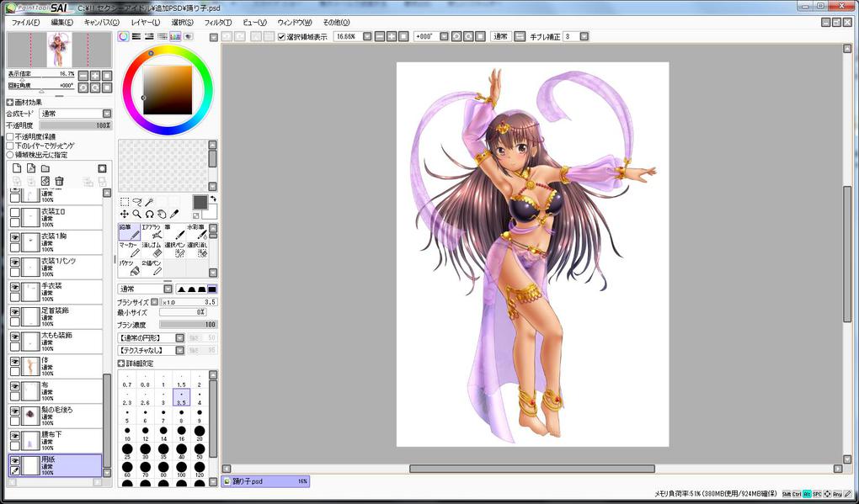Image resolution: width=859 pixels, height=504 pixels.
Task: Pick the eyedropper color picker tool
Action: tap(175, 214)
